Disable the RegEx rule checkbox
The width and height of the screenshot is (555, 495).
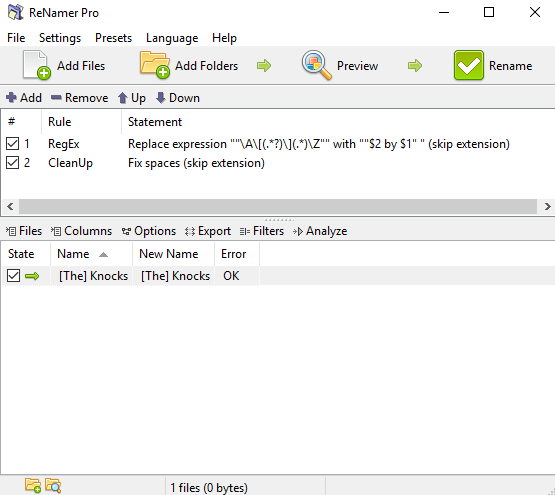(12, 144)
